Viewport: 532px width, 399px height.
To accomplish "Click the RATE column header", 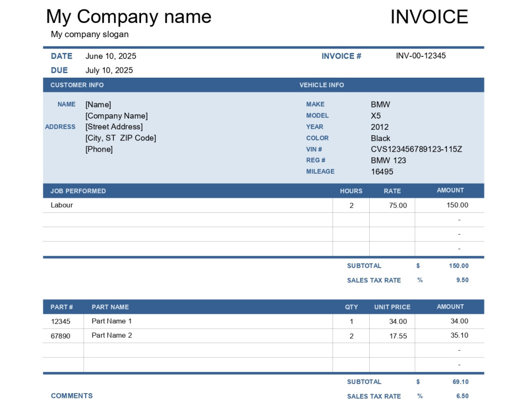I will pos(392,191).
